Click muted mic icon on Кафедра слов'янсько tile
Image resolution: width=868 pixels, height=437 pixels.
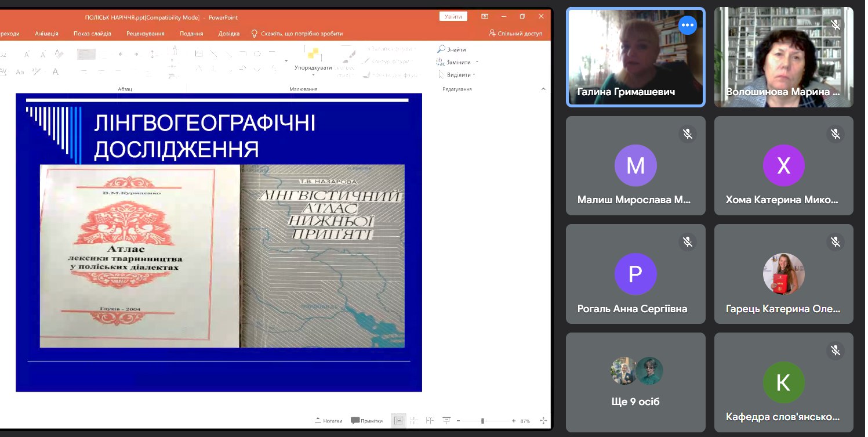[x=836, y=351]
